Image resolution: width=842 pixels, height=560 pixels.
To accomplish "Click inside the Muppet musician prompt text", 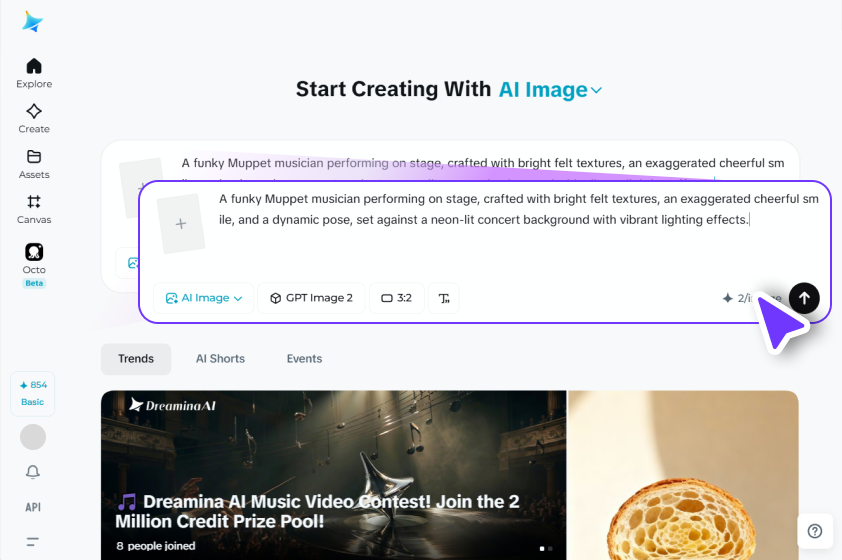I will [x=519, y=209].
